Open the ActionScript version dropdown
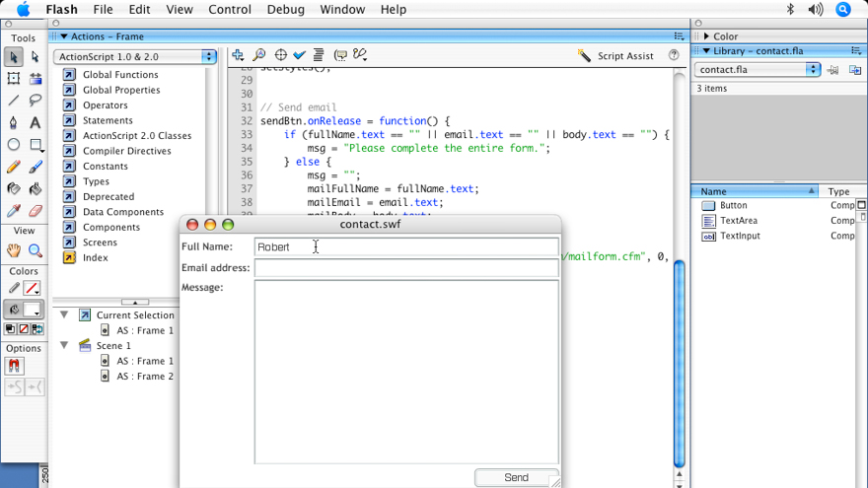This screenshot has width=868, height=488. click(134, 56)
